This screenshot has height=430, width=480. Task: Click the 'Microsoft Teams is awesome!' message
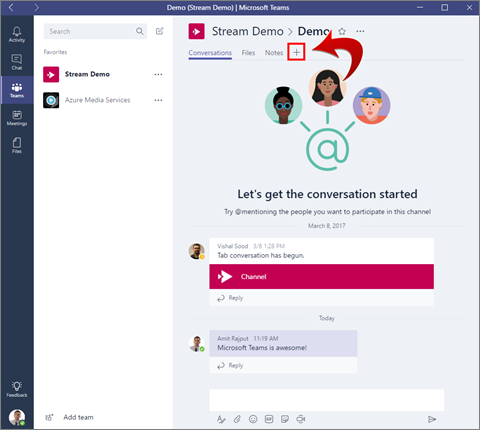(262, 348)
